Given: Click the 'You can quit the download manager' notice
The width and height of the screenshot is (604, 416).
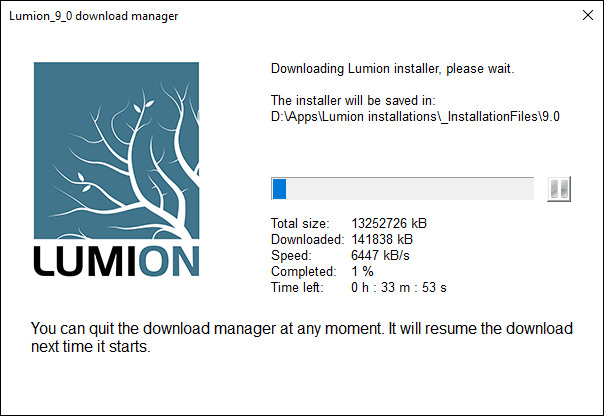Looking at the screenshot, I should coord(301,338).
